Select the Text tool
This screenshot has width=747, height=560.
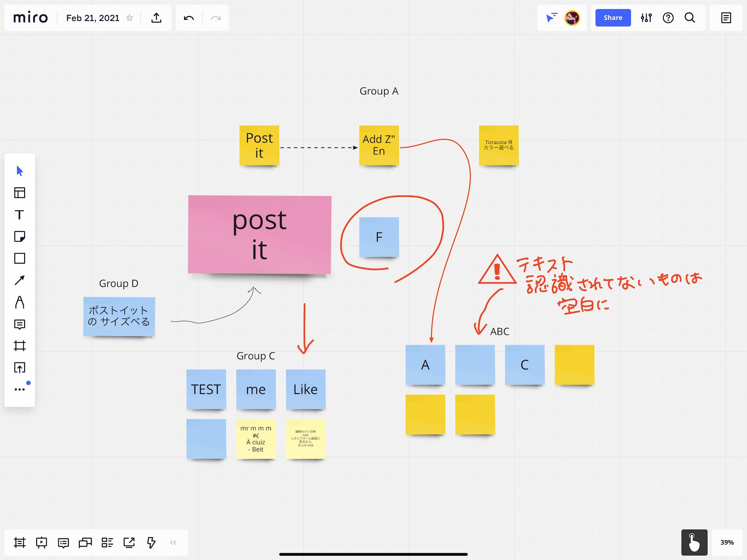click(x=20, y=214)
